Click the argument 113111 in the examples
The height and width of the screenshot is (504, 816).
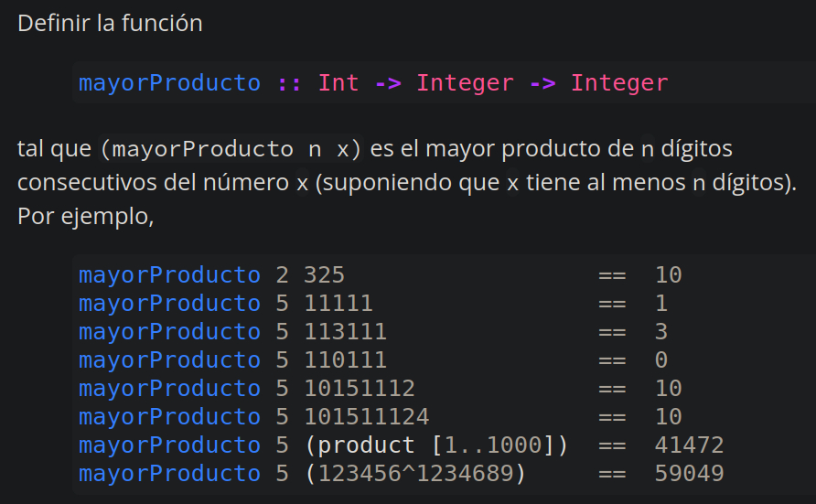(345, 332)
